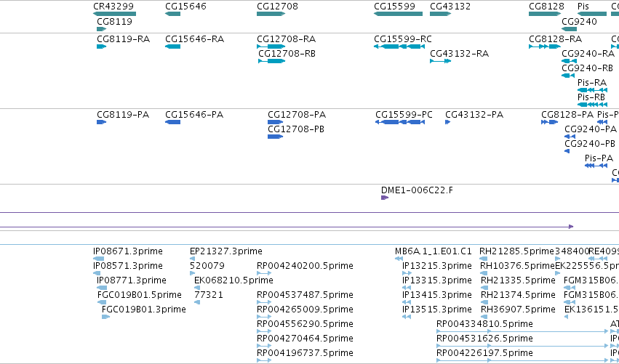The width and height of the screenshot is (619, 364).
Task: Select the IP13215.3prime EST label
Action: tap(437, 266)
